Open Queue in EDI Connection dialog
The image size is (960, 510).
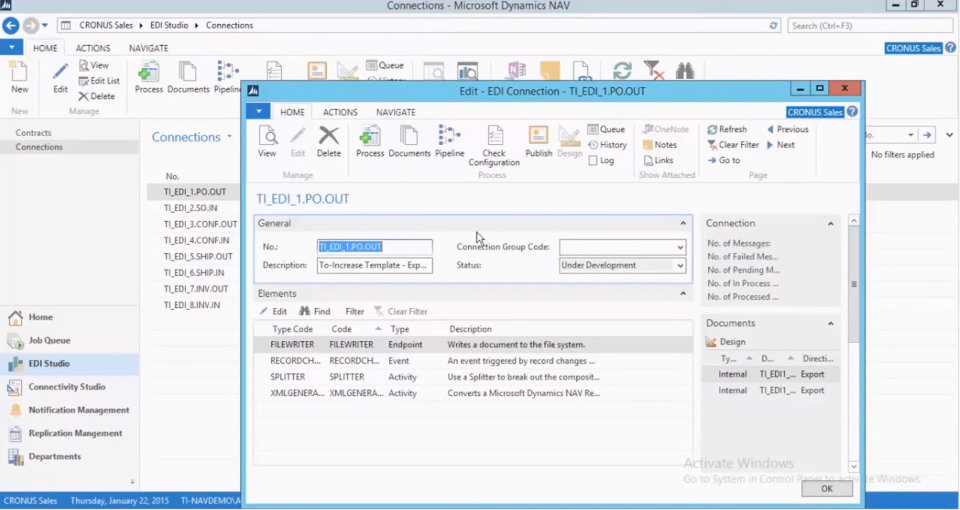coord(606,129)
